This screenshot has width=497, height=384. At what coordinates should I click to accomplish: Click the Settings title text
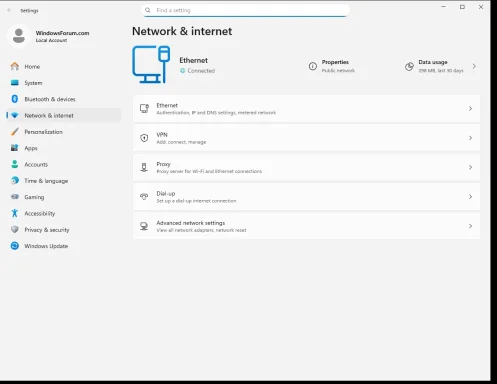29,11
